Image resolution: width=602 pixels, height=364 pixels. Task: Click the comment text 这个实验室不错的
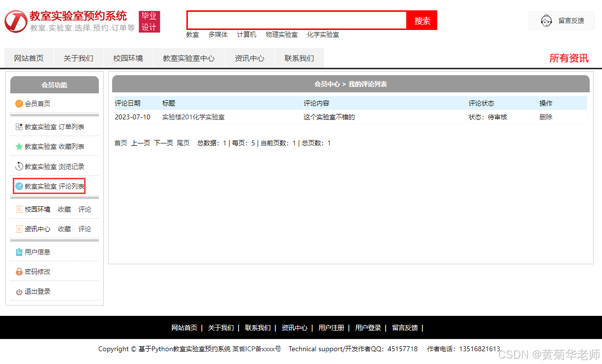pyautogui.click(x=329, y=117)
